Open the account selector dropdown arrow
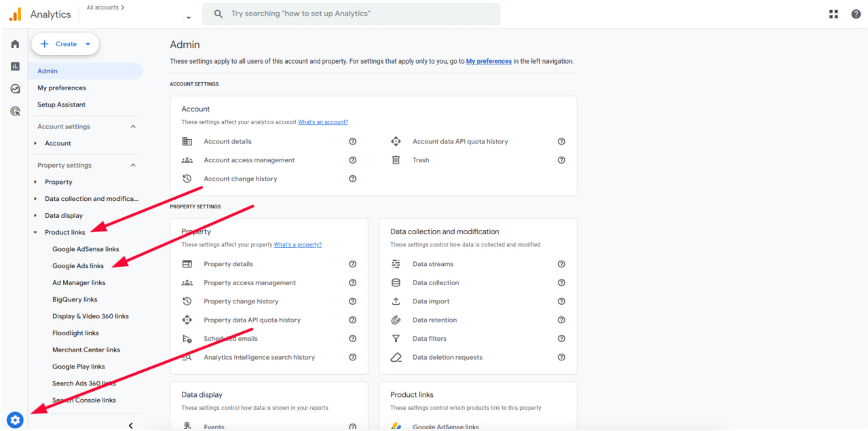868x431 pixels. coord(189,18)
